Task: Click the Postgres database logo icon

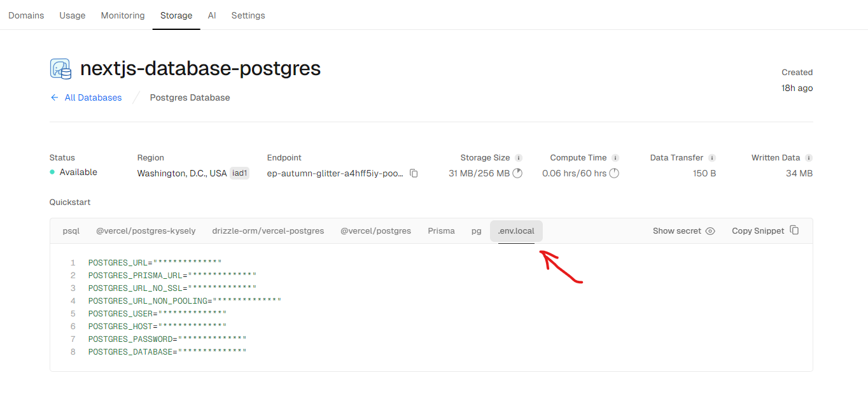Action: (61, 69)
